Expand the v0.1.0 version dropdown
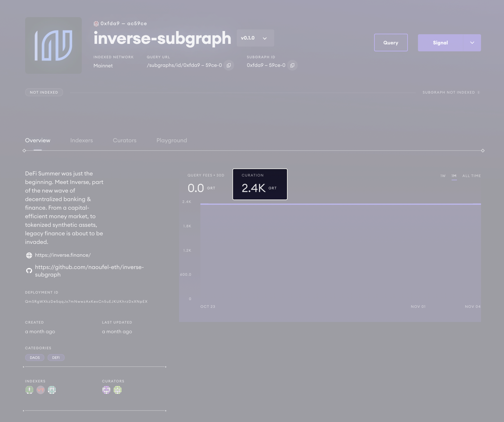 [255, 38]
